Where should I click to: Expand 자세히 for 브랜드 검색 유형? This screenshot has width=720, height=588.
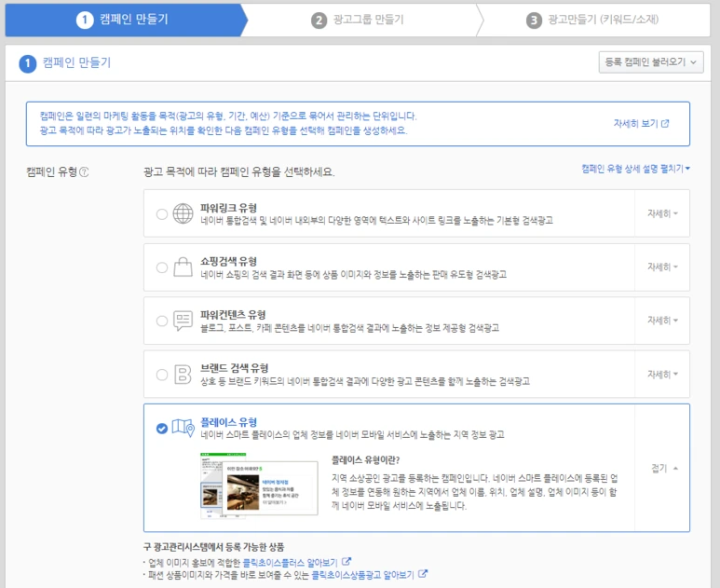(662, 374)
